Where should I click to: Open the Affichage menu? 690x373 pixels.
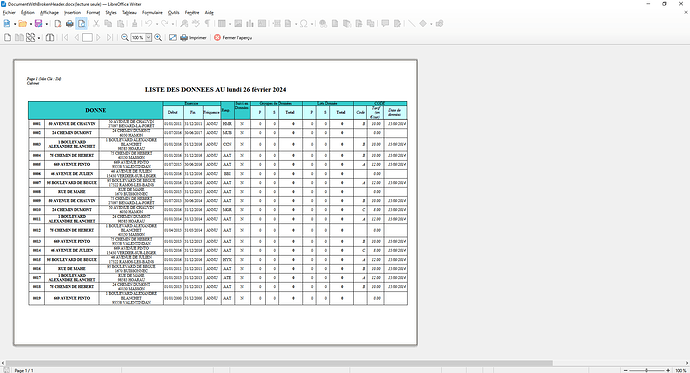click(x=49, y=13)
